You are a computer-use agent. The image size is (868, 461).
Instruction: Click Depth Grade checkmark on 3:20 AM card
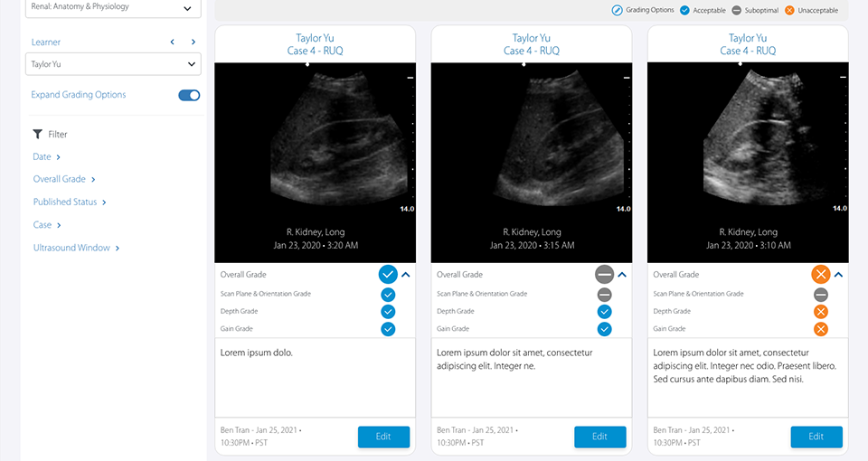coord(388,312)
